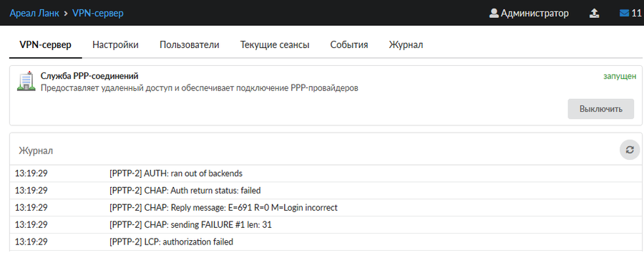Click the 13:19:29 timestamp of the AUTH entry
This screenshot has height=258, width=644.
coord(31,173)
